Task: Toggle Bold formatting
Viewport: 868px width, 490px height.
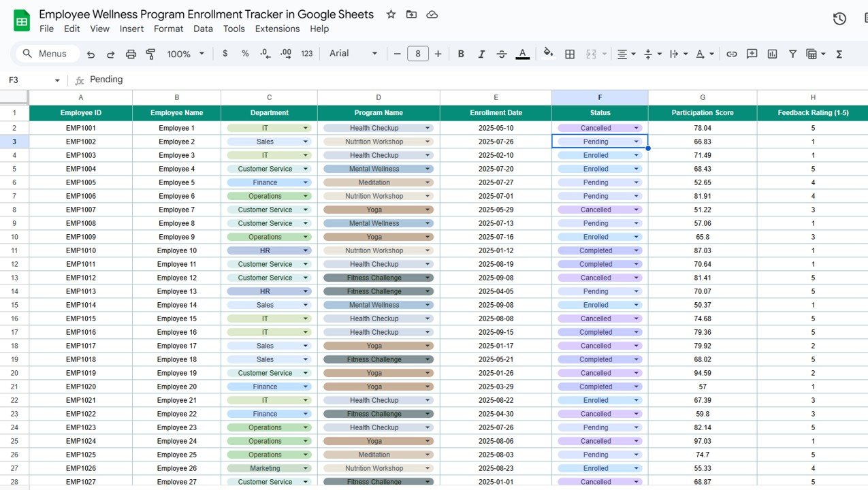Action: point(461,54)
